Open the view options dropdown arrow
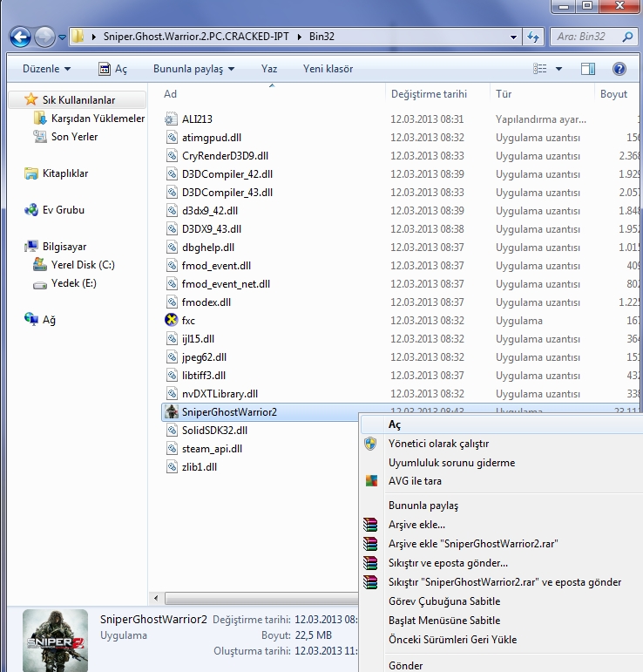Screen dimensions: 643x672 click(558, 69)
